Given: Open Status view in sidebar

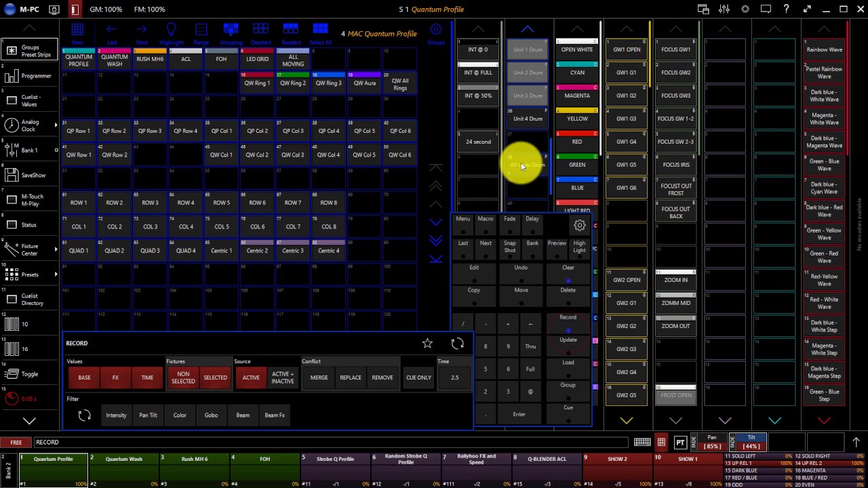Looking at the screenshot, I should (29, 225).
